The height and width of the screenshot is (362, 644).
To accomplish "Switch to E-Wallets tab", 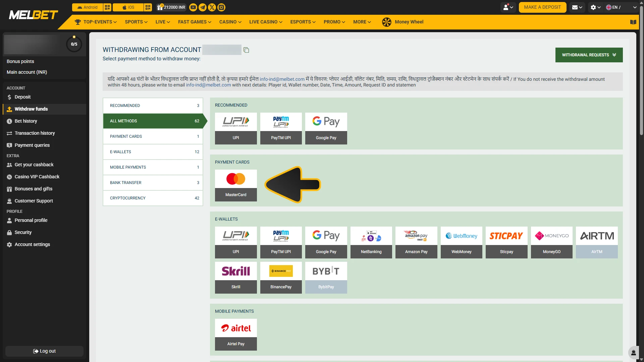I will click(x=153, y=152).
